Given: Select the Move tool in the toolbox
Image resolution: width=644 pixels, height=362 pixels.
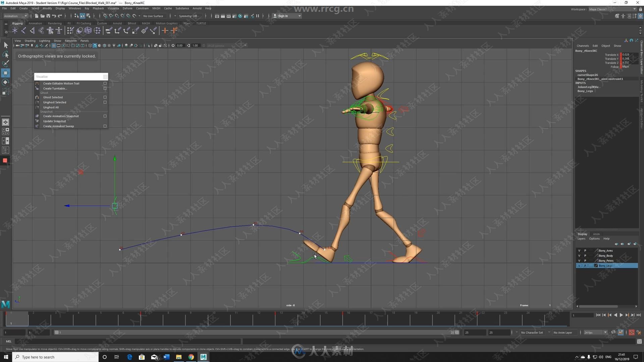Looking at the screenshot, I should pyautogui.click(x=6, y=73).
